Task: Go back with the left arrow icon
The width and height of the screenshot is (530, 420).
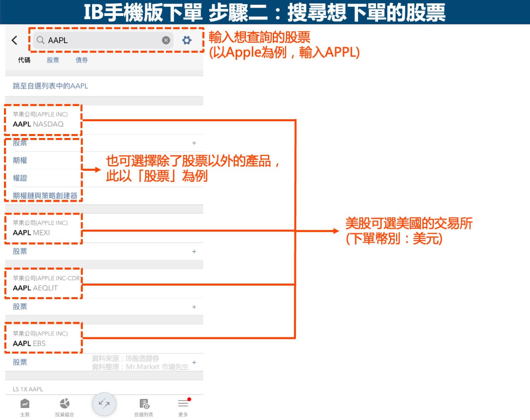Action: pos(14,40)
